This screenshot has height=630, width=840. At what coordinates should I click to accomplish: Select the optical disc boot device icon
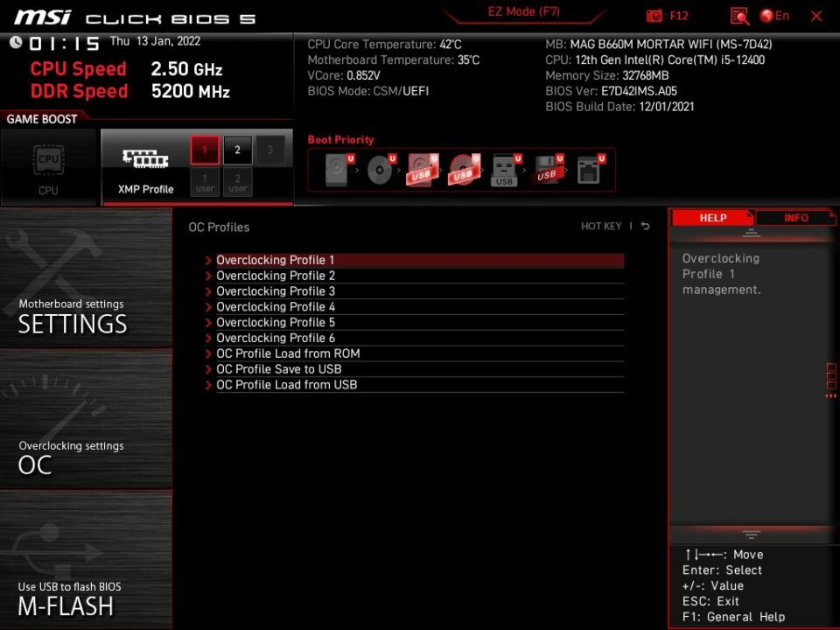(x=380, y=169)
